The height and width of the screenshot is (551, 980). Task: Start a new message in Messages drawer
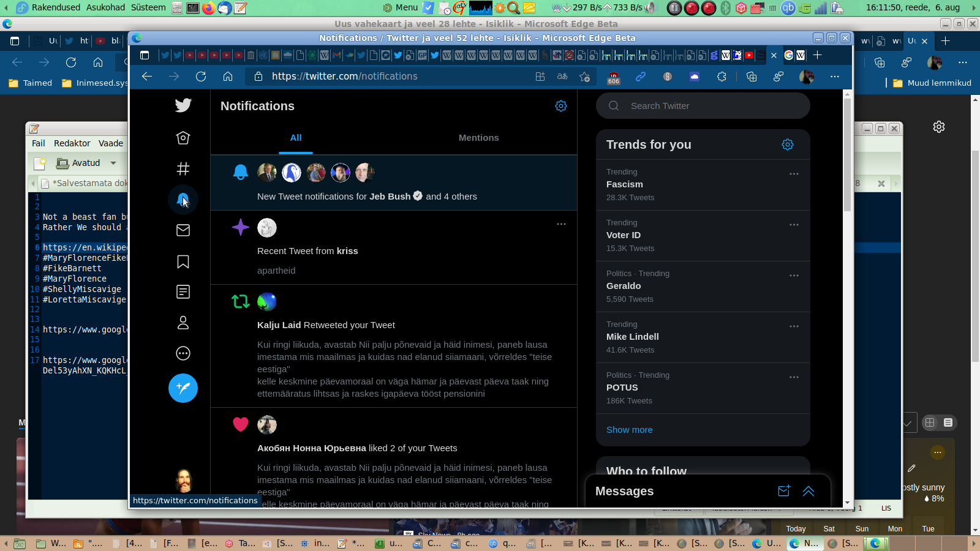click(x=784, y=491)
